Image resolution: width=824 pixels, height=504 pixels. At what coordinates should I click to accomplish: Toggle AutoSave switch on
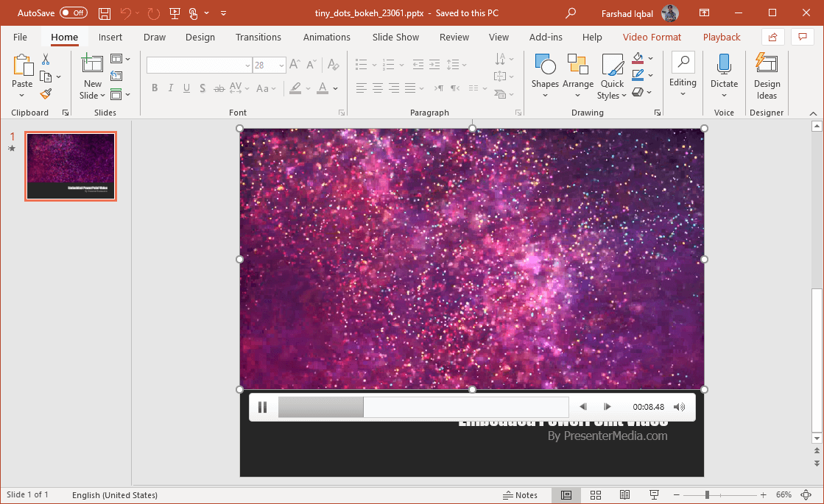point(73,13)
